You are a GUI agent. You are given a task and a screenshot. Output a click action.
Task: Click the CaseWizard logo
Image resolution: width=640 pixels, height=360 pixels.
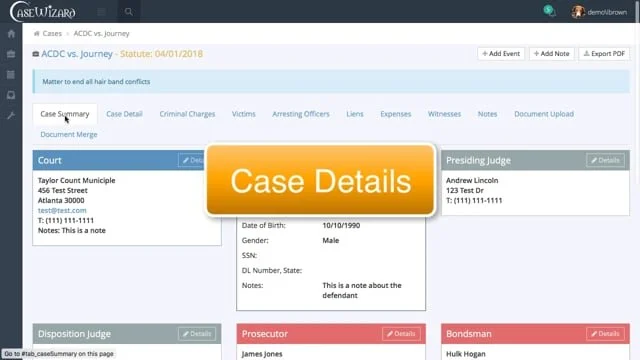(x=43, y=11)
